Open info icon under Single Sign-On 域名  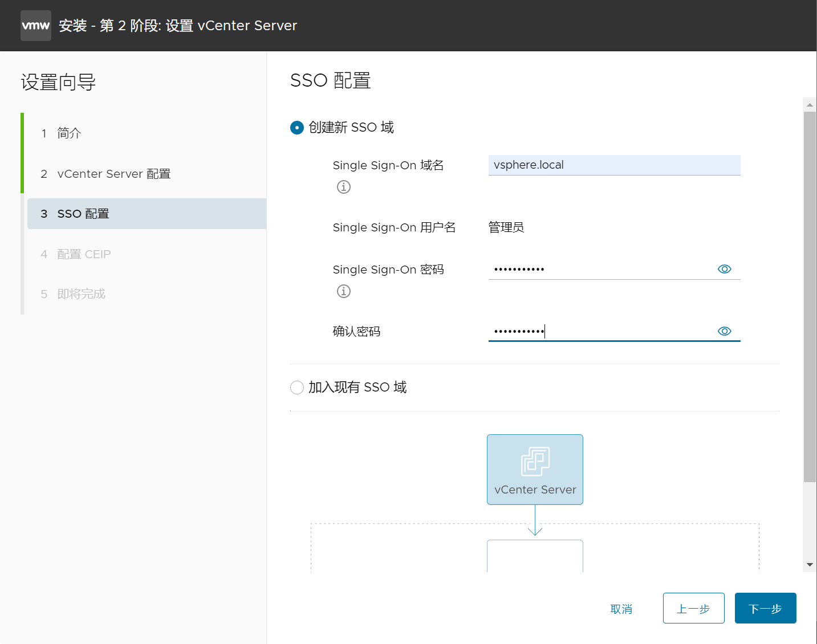click(x=344, y=187)
